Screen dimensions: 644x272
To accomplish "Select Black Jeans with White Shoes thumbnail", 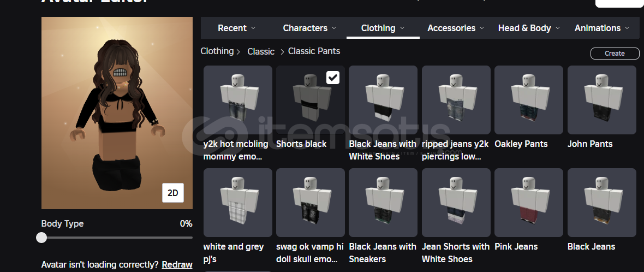I will [x=383, y=100].
